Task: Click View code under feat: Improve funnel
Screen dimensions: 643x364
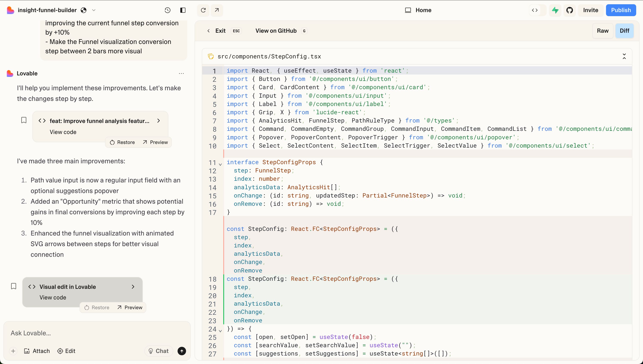Action: pyautogui.click(x=63, y=132)
